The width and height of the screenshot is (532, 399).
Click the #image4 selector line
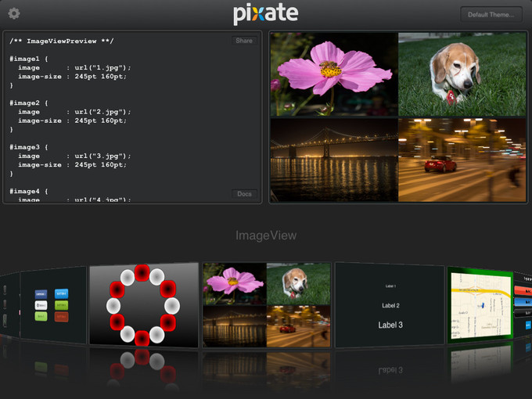coord(29,191)
